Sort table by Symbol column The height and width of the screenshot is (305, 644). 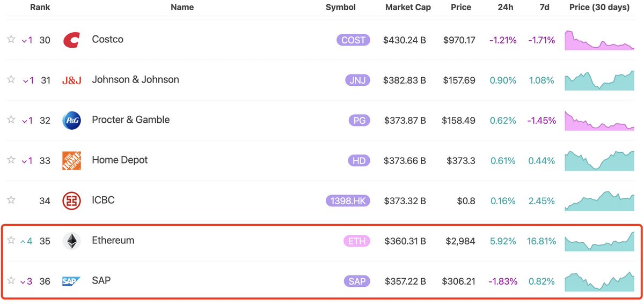tap(340, 8)
